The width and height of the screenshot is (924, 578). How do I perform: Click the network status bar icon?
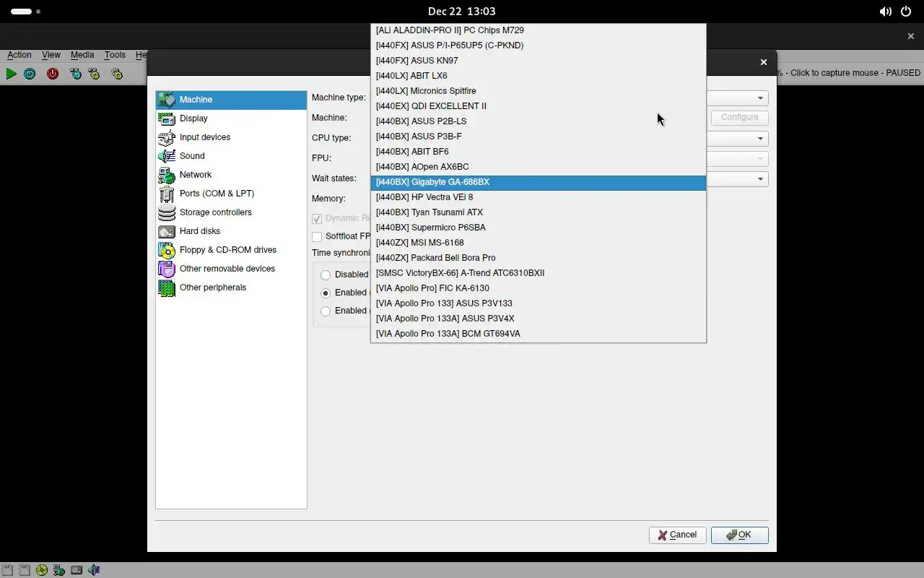pos(59,570)
